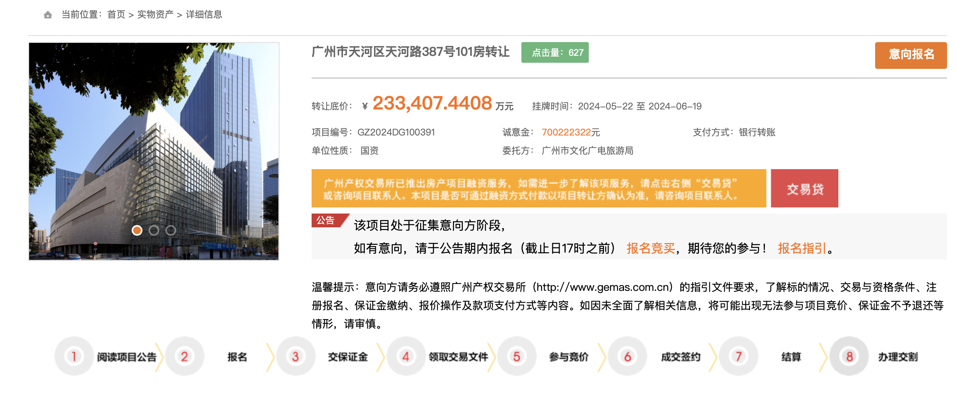The height and width of the screenshot is (398, 980).
Task: Click step 8 circle icon
Action: pos(849,356)
